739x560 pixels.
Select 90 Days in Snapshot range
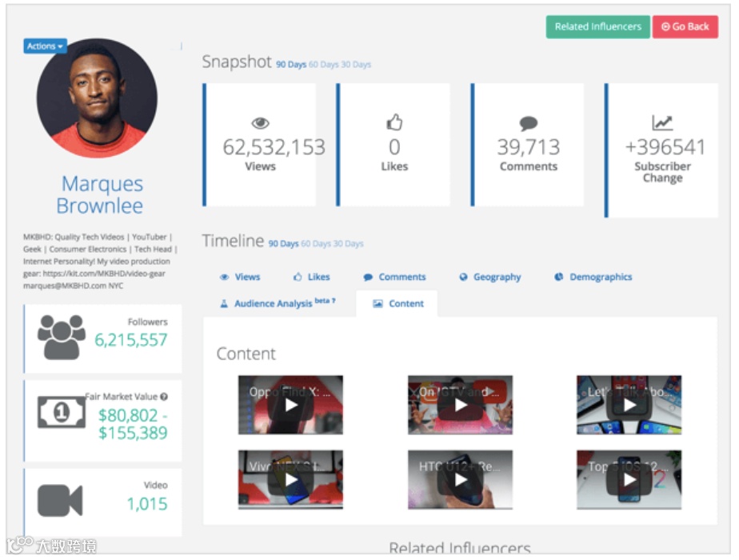tap(291, 65)
